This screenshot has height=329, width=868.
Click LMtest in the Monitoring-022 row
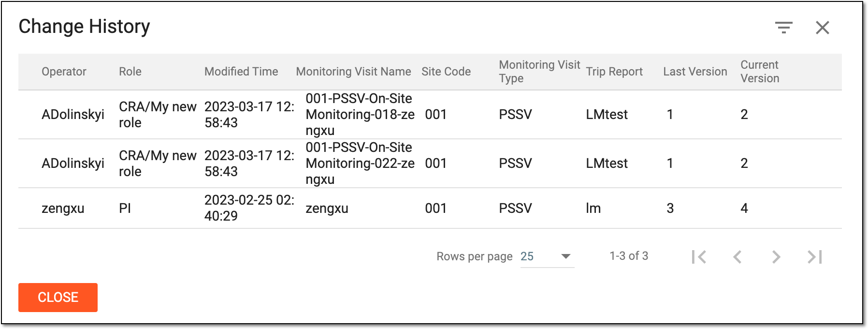pyautogui.click(x=607, y=164)
